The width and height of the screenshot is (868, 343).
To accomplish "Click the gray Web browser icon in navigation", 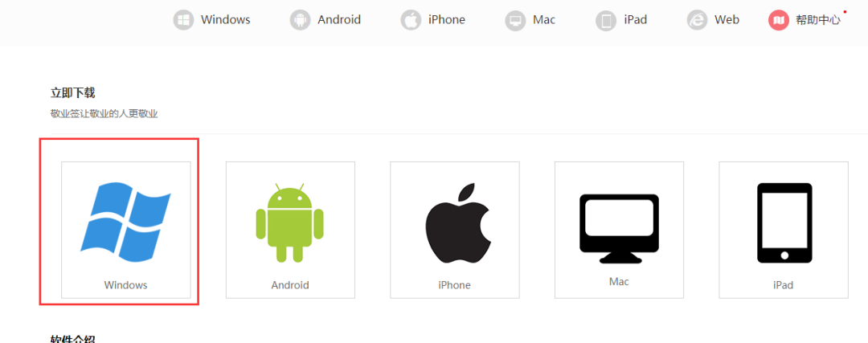I will click(x=697, y=20).
